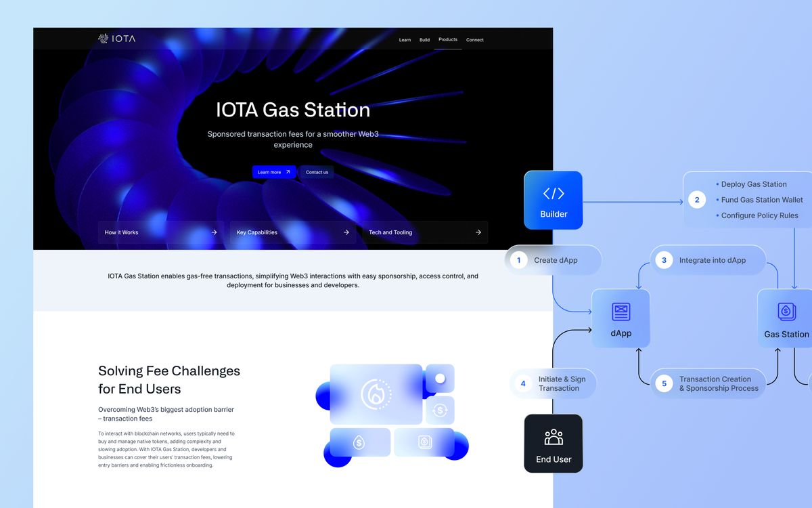
Task: Click the Sponsored transaction fees subtitle text
Action: click(293, 140)
